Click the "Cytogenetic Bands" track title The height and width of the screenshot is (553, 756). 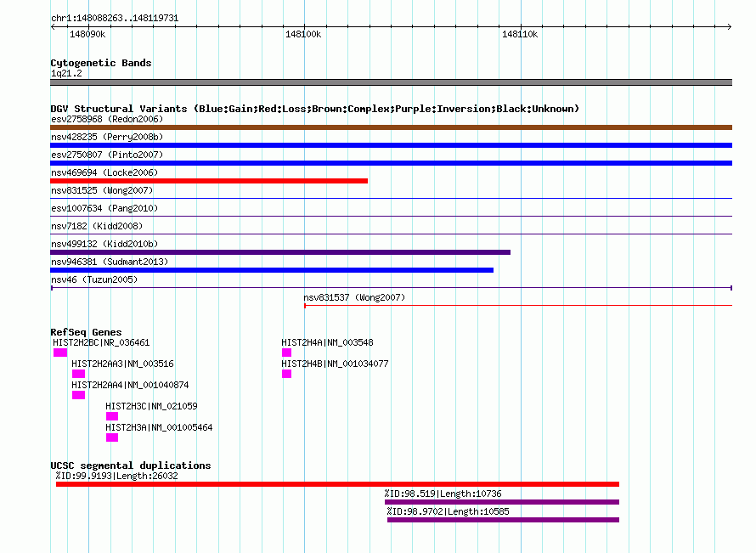[x=101, y=63]
